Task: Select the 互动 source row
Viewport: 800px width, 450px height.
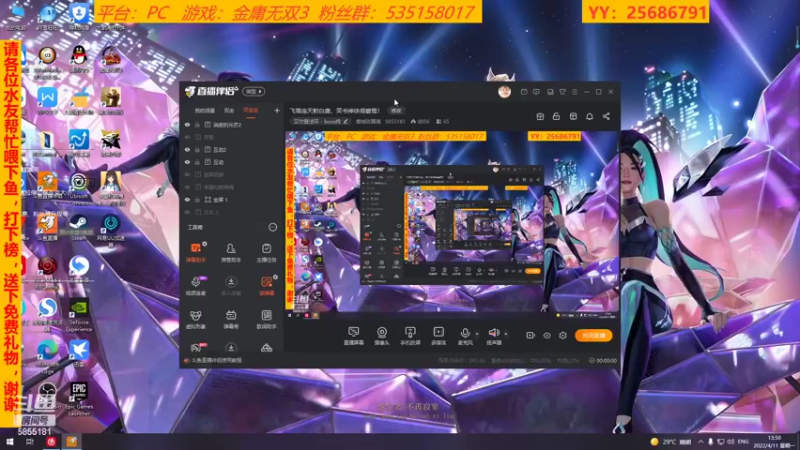Action: pos(232,162)
